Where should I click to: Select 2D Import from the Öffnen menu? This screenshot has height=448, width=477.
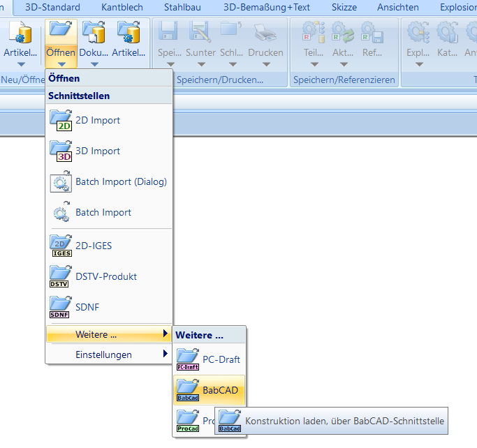tap(109, 120)
